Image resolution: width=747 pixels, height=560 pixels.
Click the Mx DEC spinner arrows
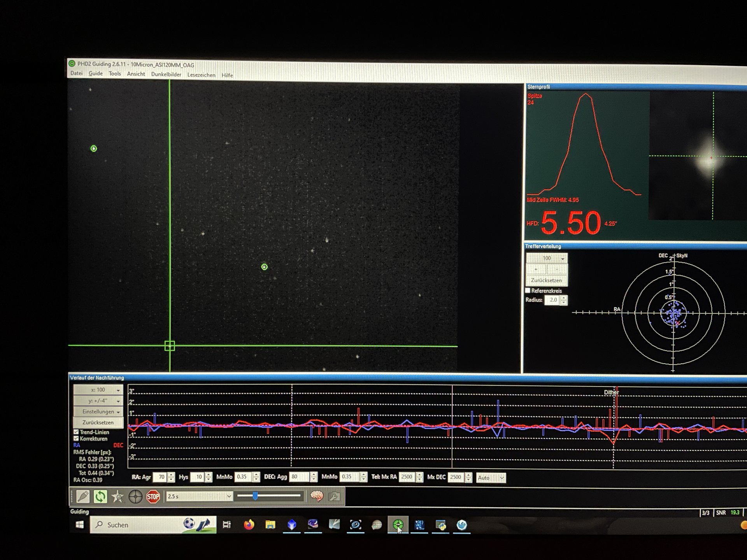coord(468,478)
